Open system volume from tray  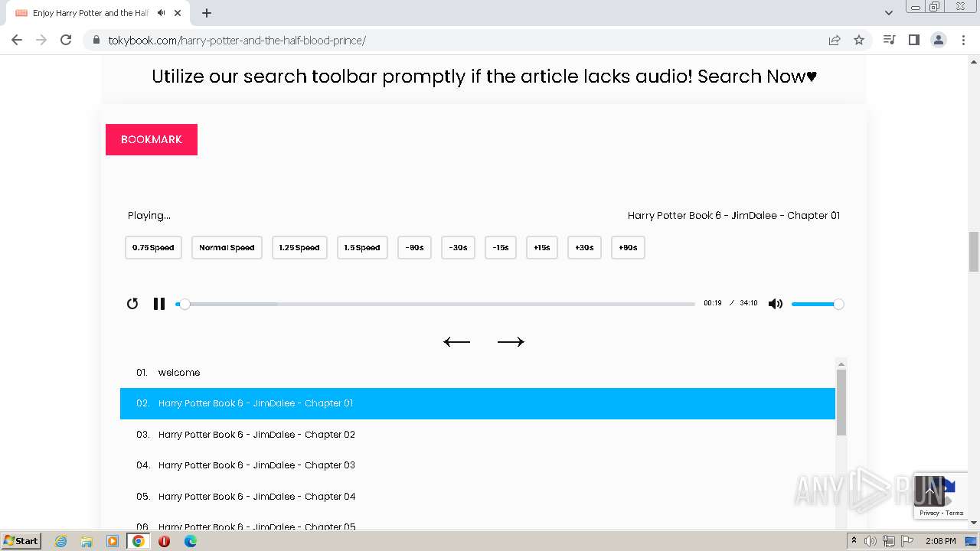[871, 541]
